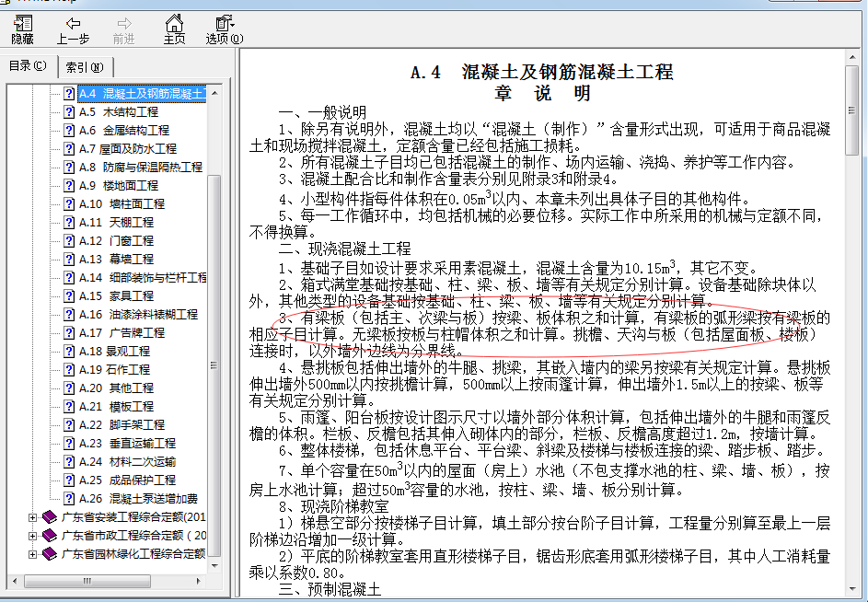Screen dimensions: 868x602
Task: Click the page icon beside A.11 天棚工程
Action: click(x=69, y=222)
